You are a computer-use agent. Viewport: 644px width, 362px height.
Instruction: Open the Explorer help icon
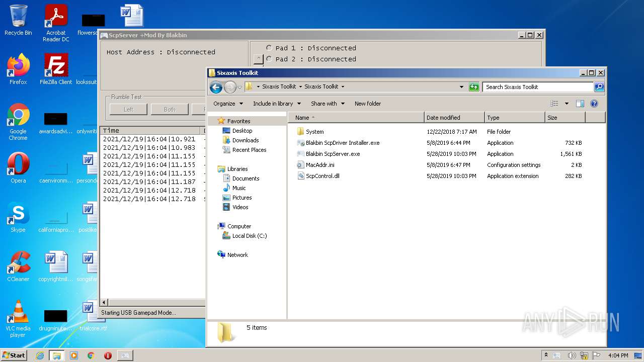(x=594, y=104)
